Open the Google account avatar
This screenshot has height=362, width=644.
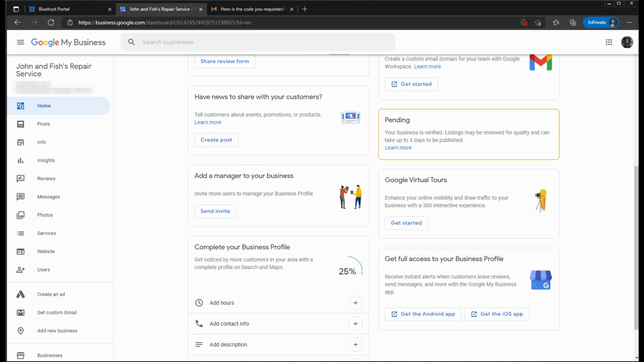(627, 42)
